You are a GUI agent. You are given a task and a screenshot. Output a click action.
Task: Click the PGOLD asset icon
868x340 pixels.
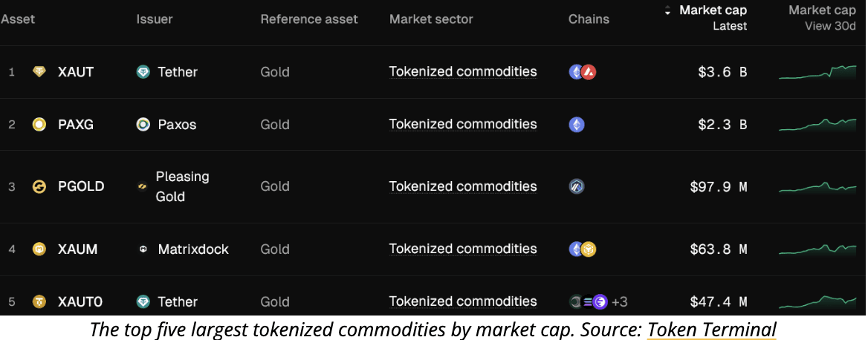point(39,186)
